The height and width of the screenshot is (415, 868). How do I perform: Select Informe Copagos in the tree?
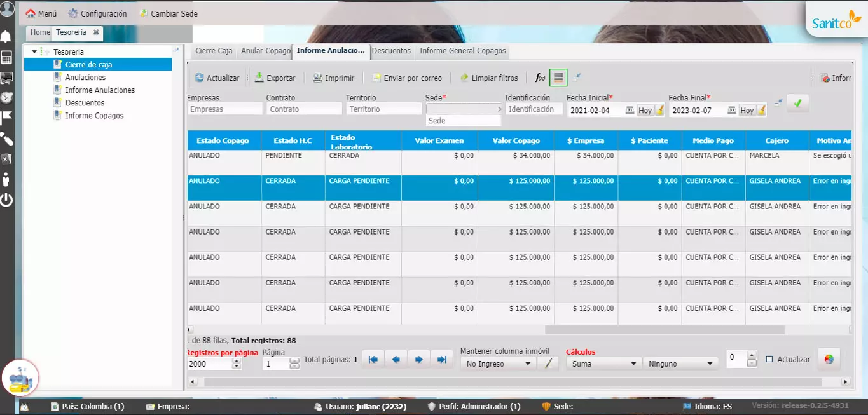(94, 116)
